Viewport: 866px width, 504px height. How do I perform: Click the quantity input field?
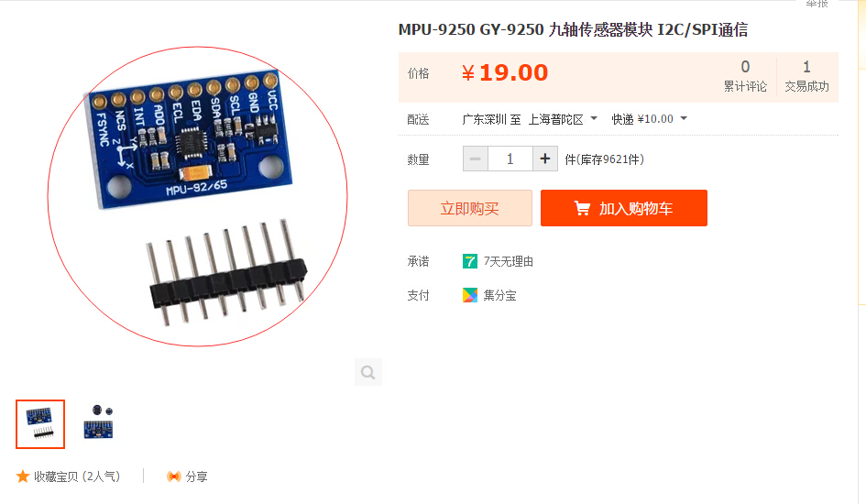point(510,159)
